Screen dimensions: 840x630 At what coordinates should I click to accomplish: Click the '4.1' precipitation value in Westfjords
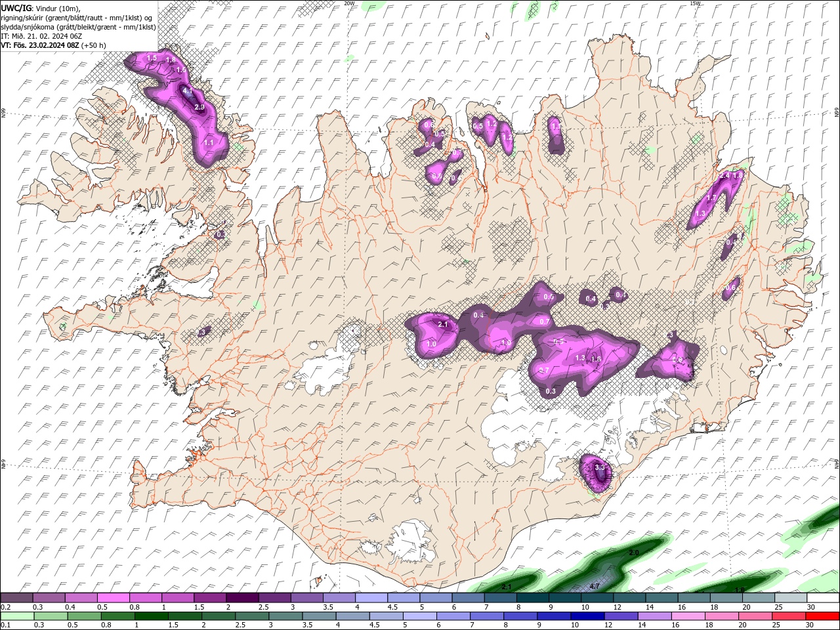(187, 91)
